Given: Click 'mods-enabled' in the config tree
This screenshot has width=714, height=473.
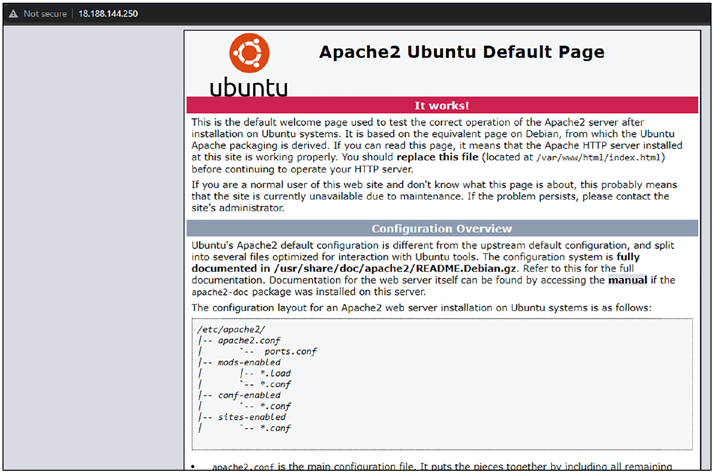Looking at the screenshot, I should (249, 362).
